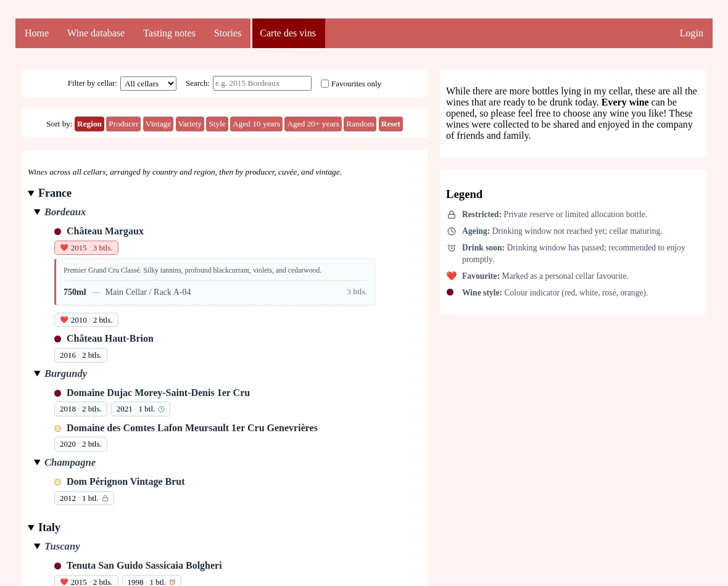Open the Filter by cellar dropdown

pyautogui.click(x=148, y=83)
